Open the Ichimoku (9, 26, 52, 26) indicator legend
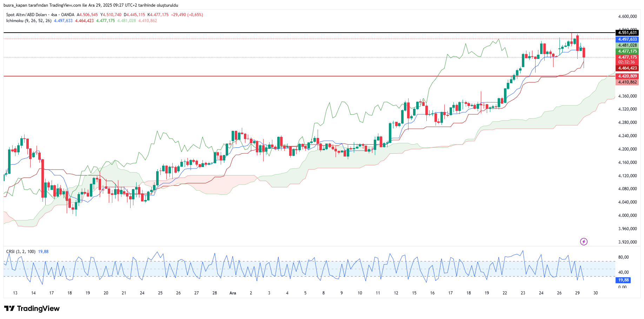The width and height of the screenshot is (644, 319). [x=29, y=21]
